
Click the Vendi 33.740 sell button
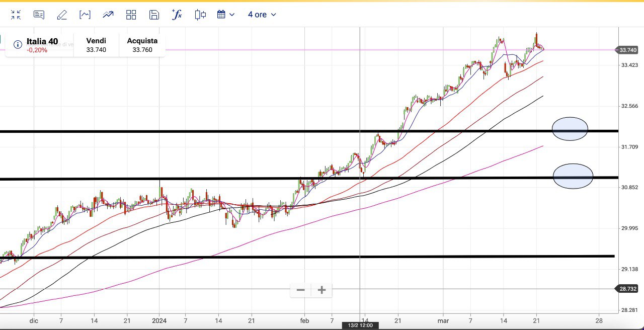[x=96, y=45]
